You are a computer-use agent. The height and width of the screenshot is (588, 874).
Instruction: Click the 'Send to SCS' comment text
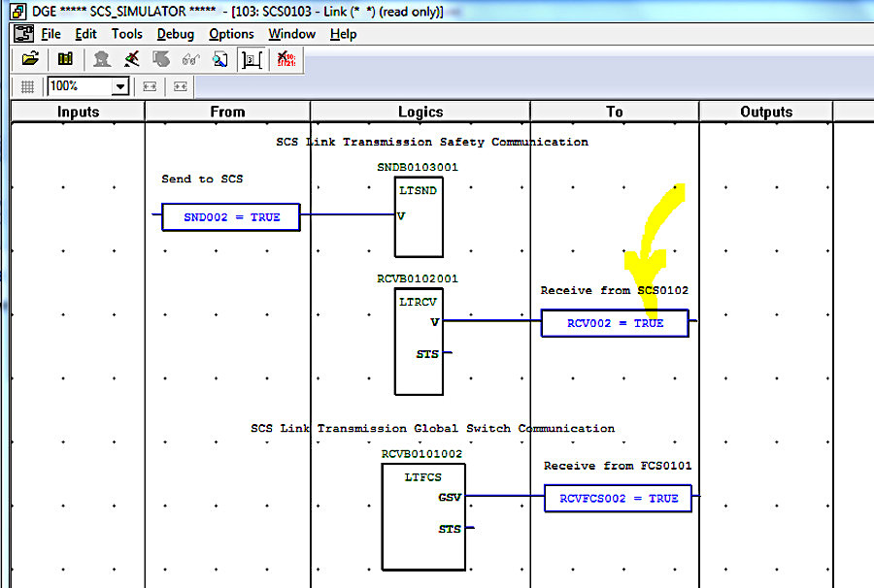click(x=202, y=179)
